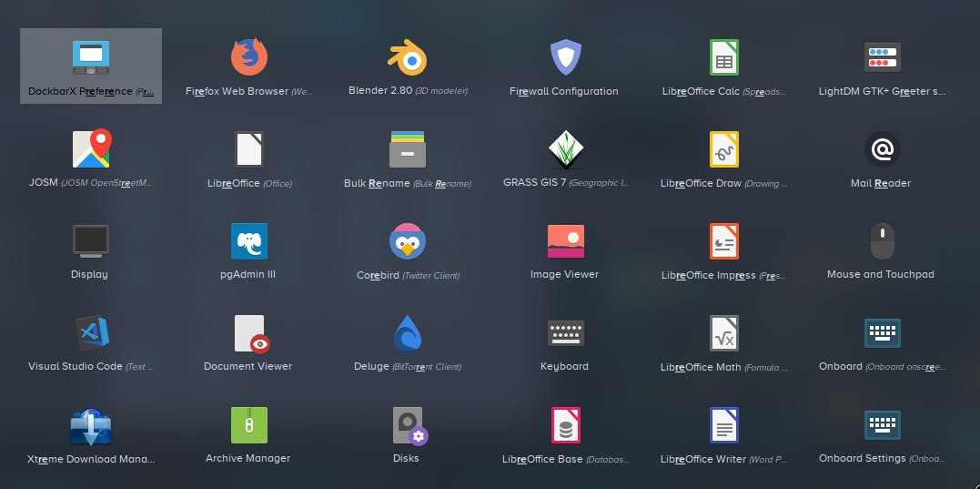Open Firewall Configuration shield icon
This screenshot has height=489, width=980.
[x=565, y=57]
